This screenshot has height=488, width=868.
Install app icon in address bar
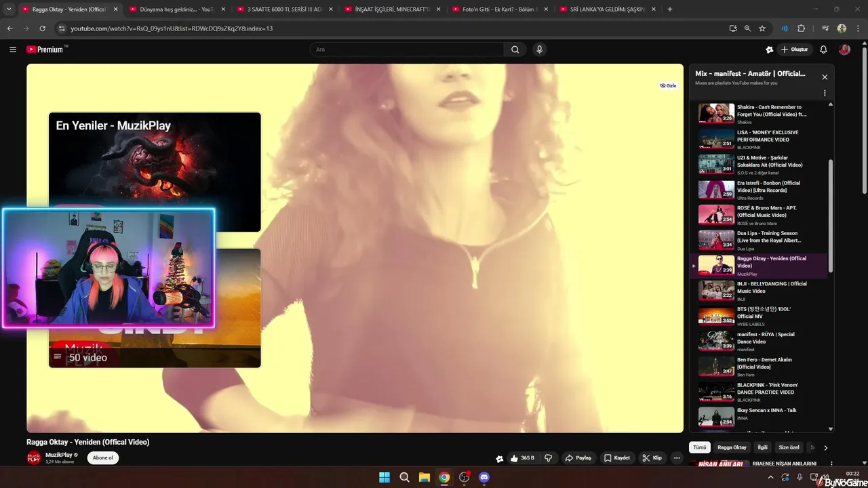[733, 28]
